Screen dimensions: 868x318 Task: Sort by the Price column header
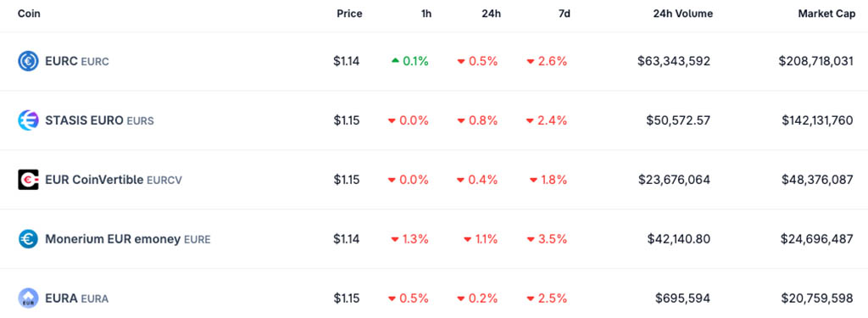pyautogui.click(x=349, y=14)
